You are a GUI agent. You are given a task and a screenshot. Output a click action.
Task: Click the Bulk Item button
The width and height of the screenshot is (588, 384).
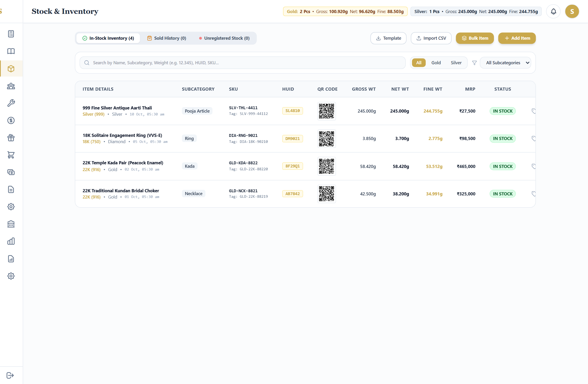pos(475,38)
